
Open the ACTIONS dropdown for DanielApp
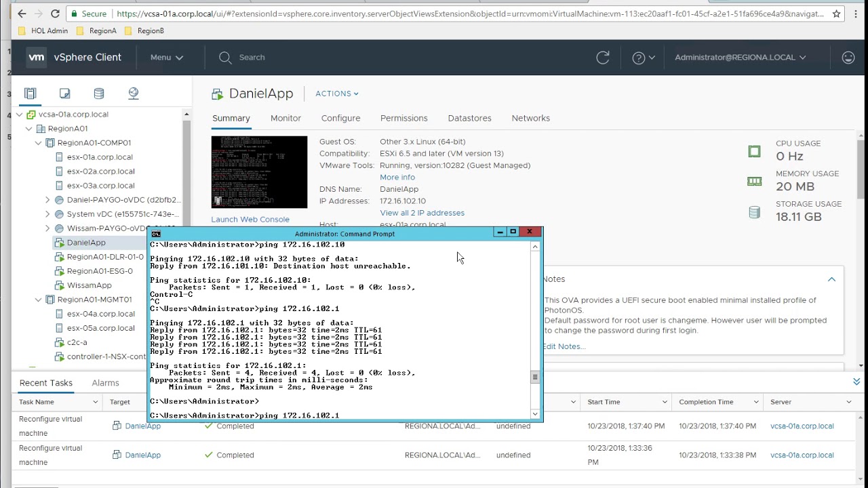coord(336,94)
